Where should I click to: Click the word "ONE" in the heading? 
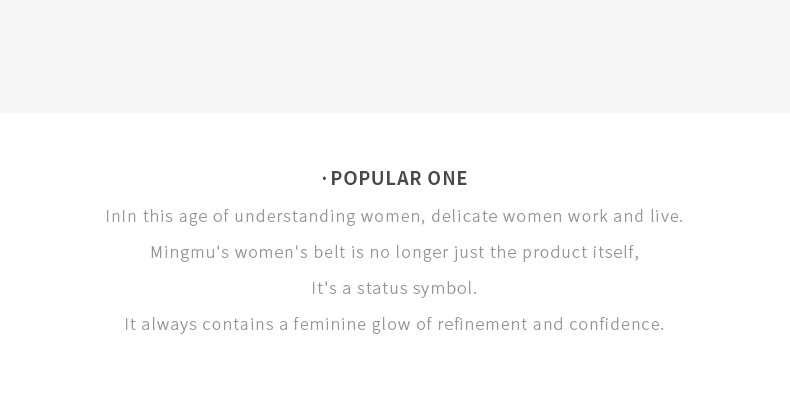(447, 178)
